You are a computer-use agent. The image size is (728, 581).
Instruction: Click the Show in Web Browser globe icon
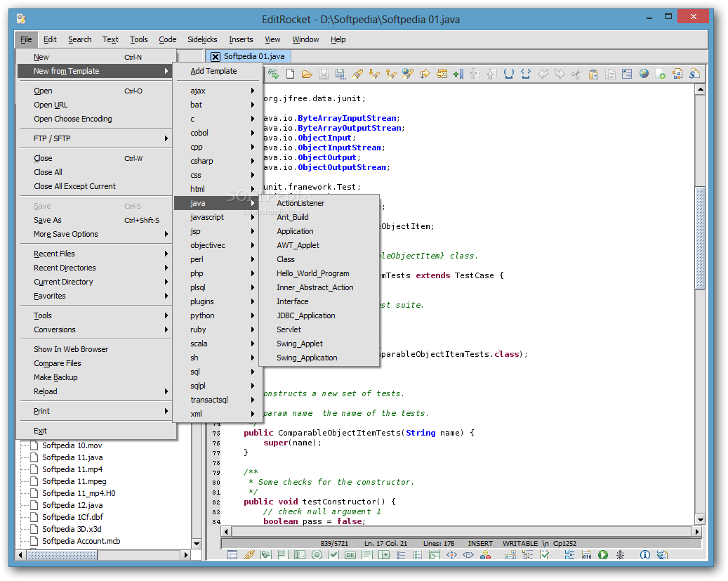[644, 74]
